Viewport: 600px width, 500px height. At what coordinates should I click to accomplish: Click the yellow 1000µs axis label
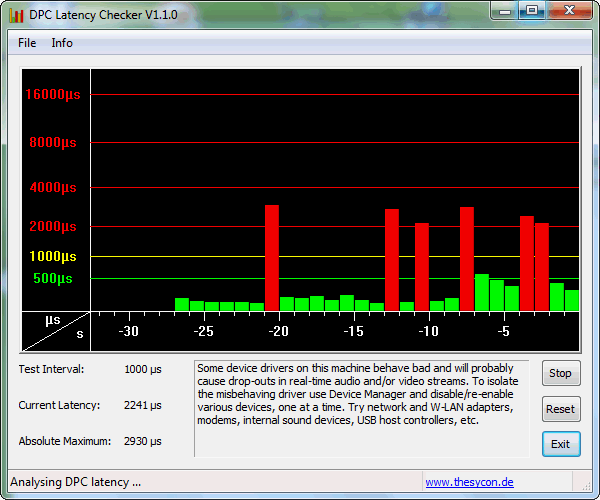53,256
